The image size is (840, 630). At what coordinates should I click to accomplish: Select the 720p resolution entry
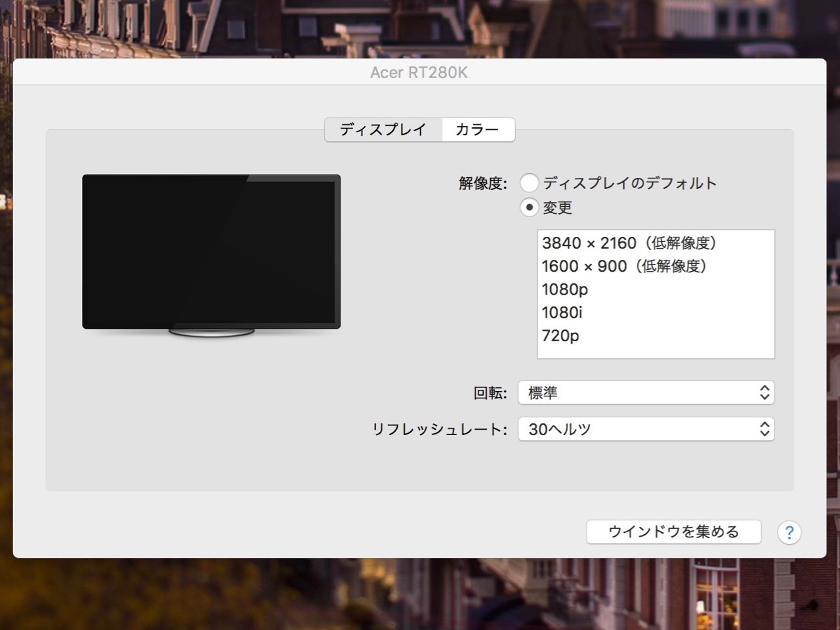coord(656,335)
